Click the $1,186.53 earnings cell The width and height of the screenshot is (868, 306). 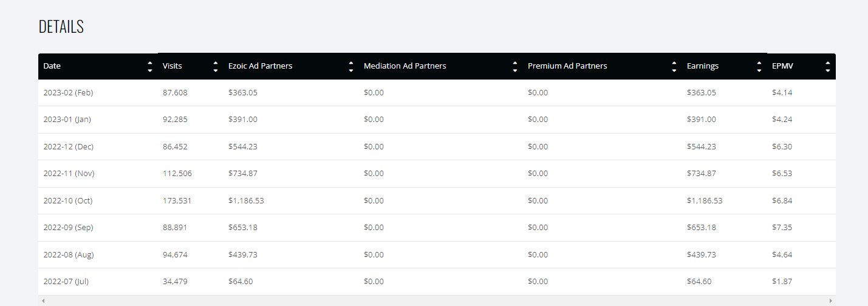click(705, 200)
